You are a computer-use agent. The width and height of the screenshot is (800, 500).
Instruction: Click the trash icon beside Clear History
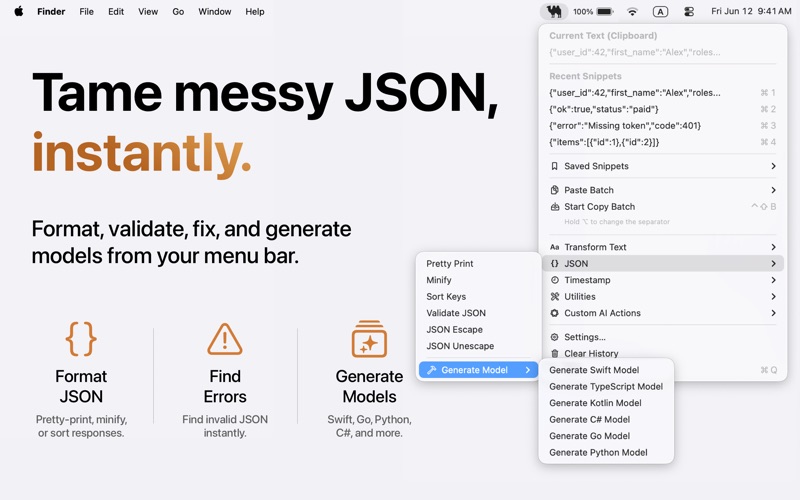(x=555, y=353)
